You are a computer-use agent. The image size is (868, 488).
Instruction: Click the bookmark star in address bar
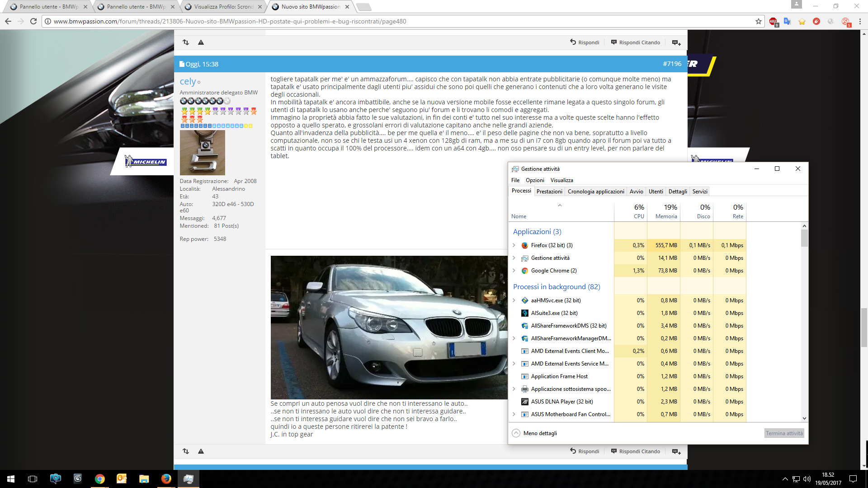[758, 21]
